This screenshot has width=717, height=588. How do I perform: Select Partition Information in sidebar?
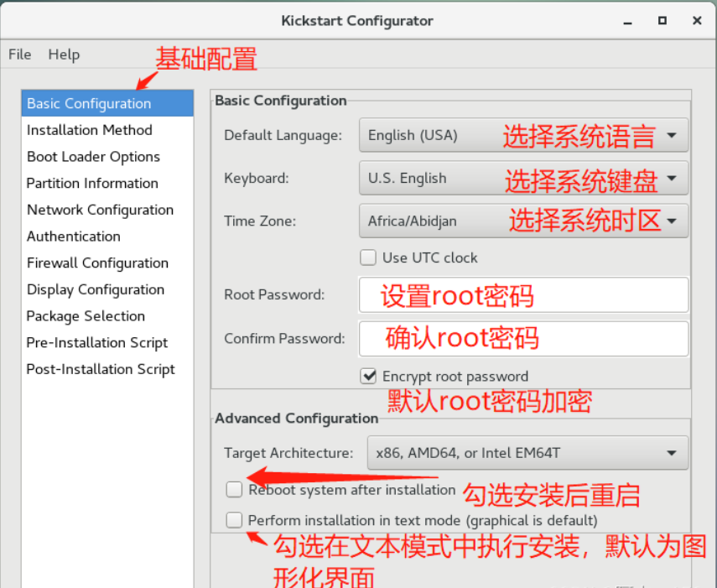107,183
